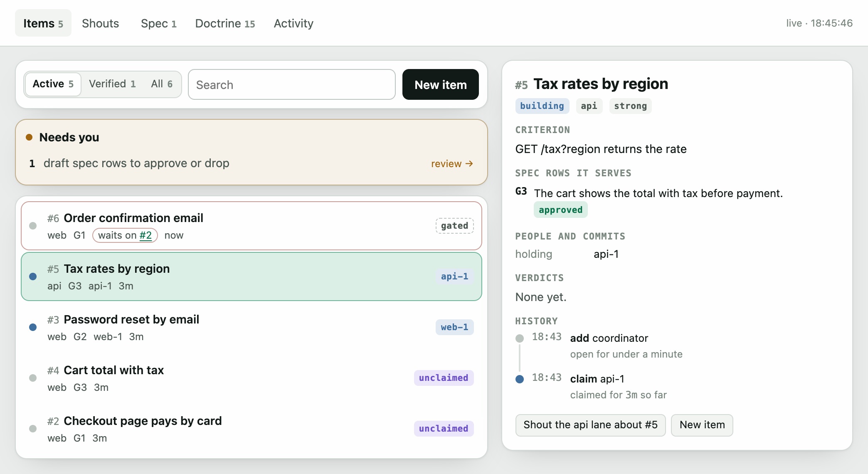Viewport: 868px width, 474px height.
Task: Switch to the Shouts tab
Action: pyautogui.click(x=100, y=23)
